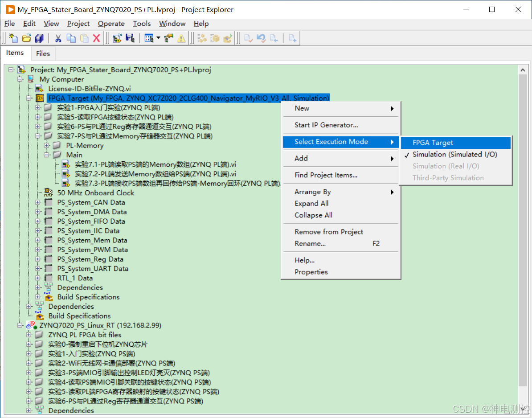Open the New submenu in context menu
532x418 pixels.
click(x=341, y=109)
